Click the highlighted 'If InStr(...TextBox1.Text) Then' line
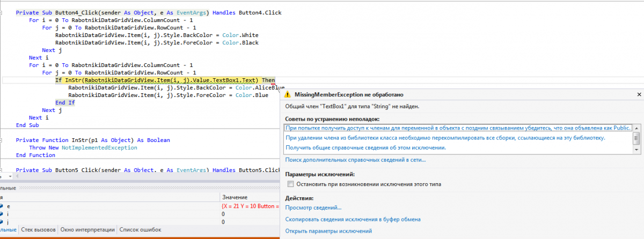The width and height of the screenshot is (644, 239). point(165,80)
